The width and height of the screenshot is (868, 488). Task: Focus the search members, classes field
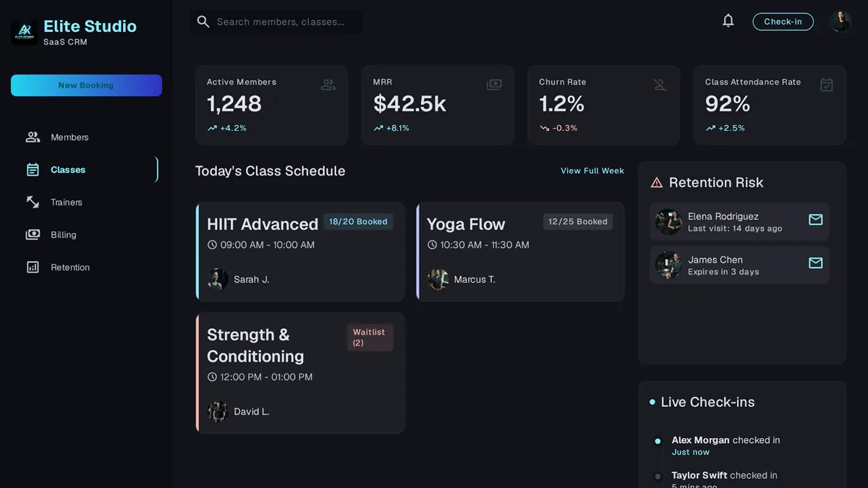[x=277, y=22]
